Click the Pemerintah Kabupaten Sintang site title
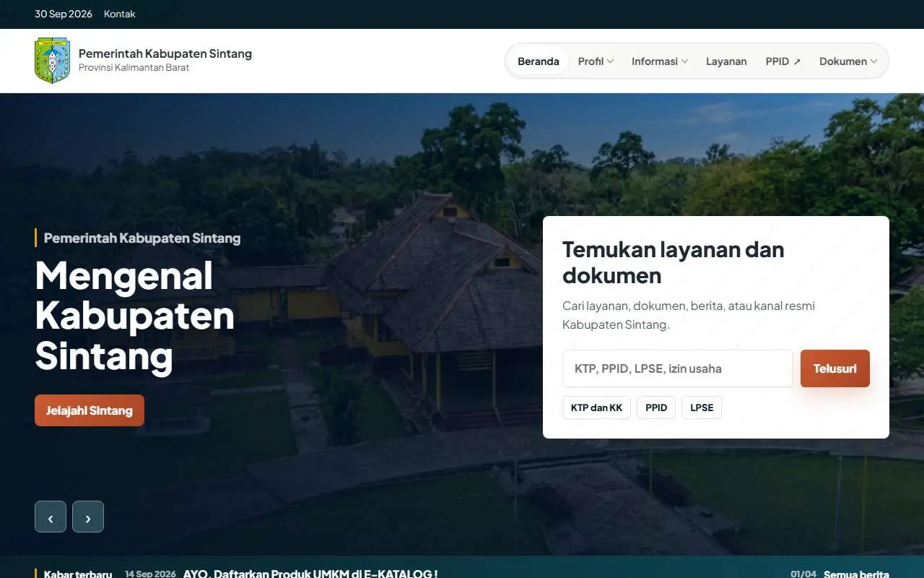 [165, 53]
